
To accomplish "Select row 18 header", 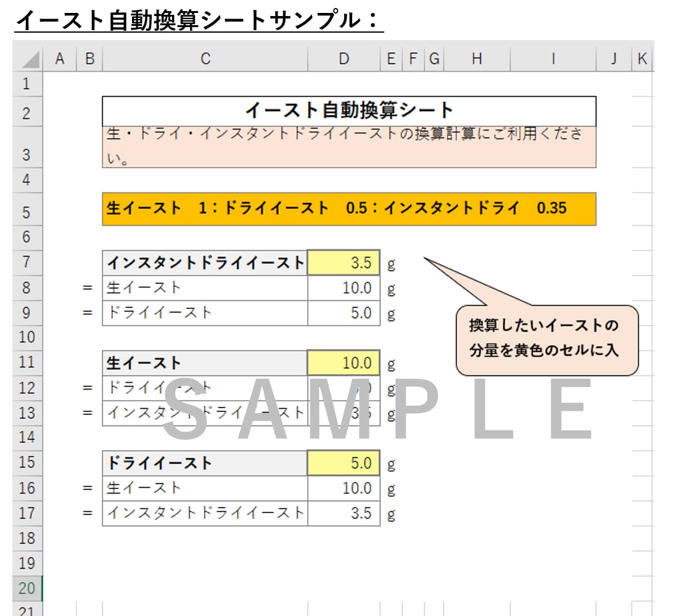I will [x=27, y=538].
